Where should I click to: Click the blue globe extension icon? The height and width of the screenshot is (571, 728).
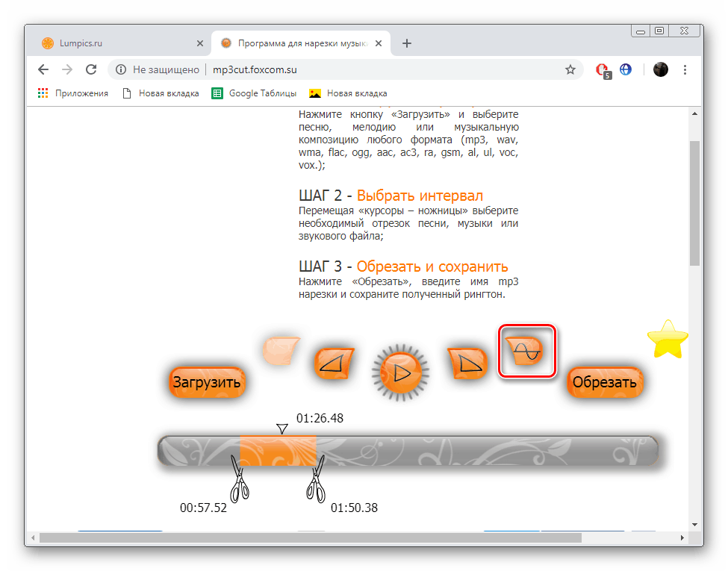tap(625, 69)
